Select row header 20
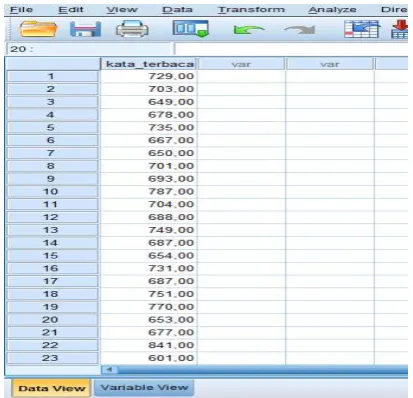The image size is (413, 398). coord(52,320)
